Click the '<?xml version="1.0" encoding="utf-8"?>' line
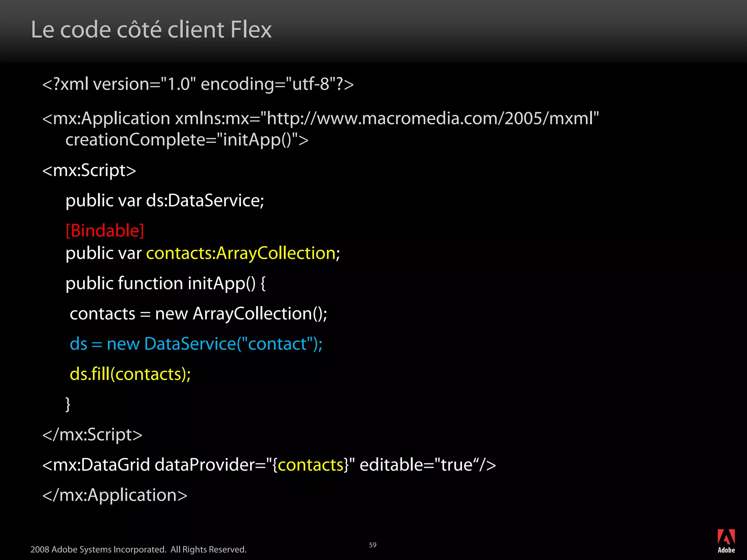 198,84
